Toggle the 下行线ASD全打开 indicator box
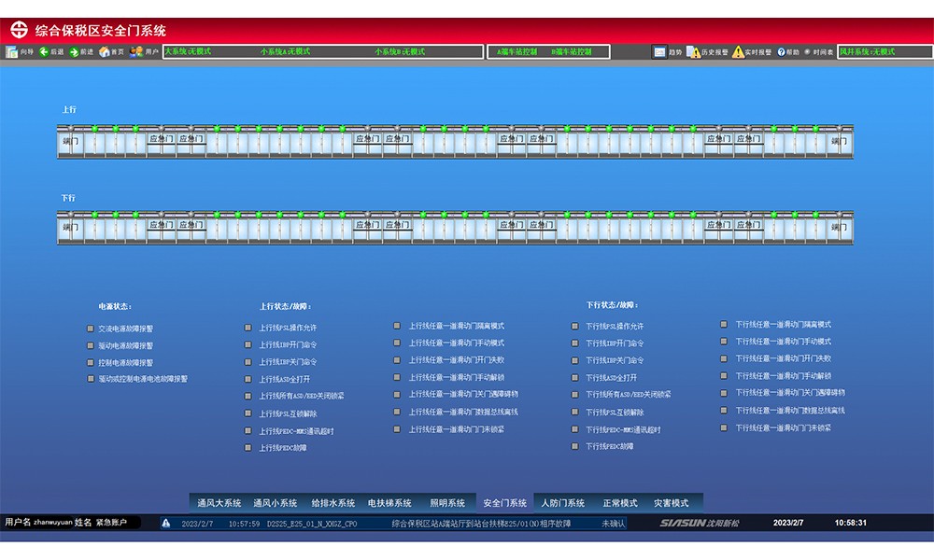The width and height of the screenshot is (934, 560). [x=575, y=378]
